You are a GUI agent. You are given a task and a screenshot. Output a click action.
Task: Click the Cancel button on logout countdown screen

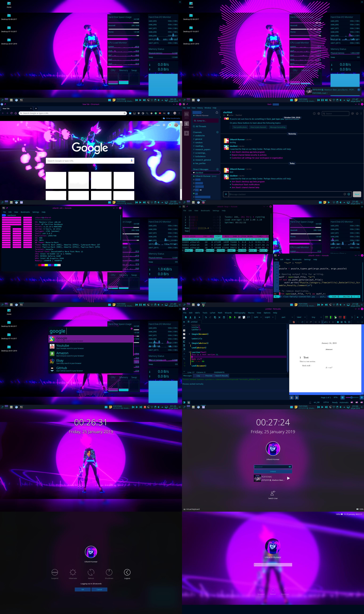tap(99, 589)
